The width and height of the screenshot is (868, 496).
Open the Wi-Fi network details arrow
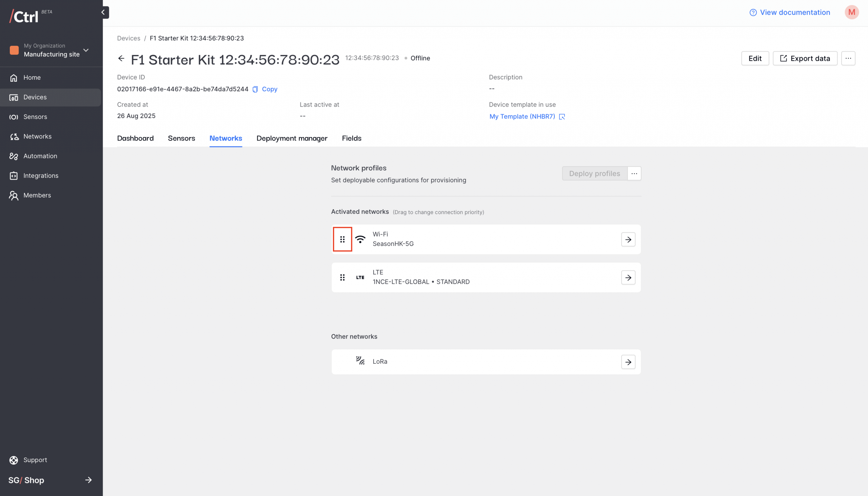628,240
